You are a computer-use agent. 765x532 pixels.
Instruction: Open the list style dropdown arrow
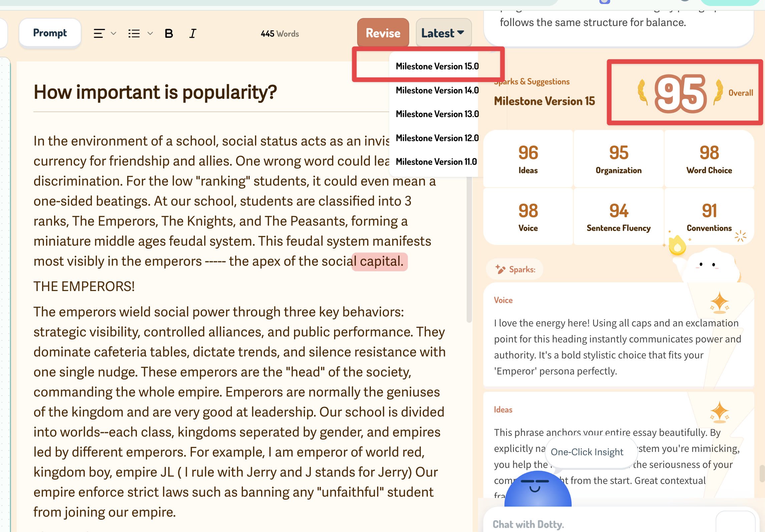(x=150, y=33)
